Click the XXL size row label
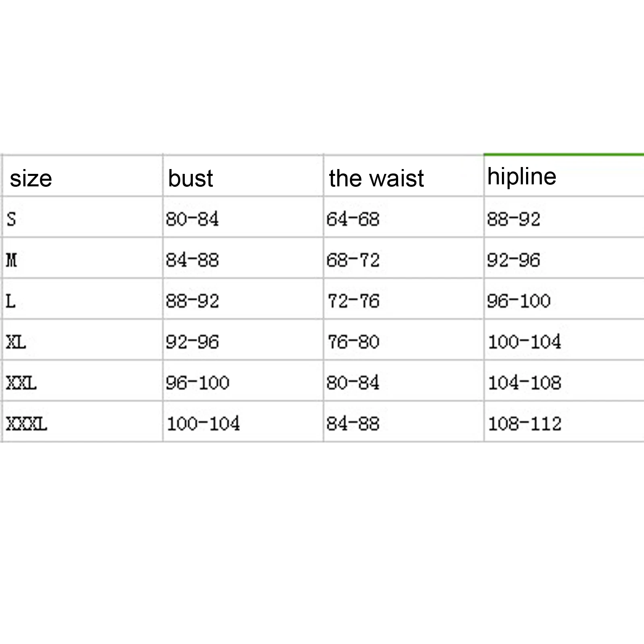Viewport: 644px width, 644px height. click(21, 383)
